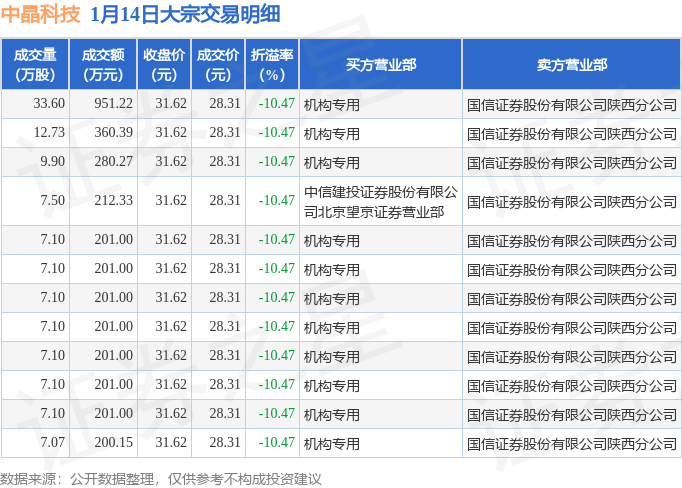Click -10.47 in the 200.15 row
Viewport: 682px width, 488px height.
point(276,442)
